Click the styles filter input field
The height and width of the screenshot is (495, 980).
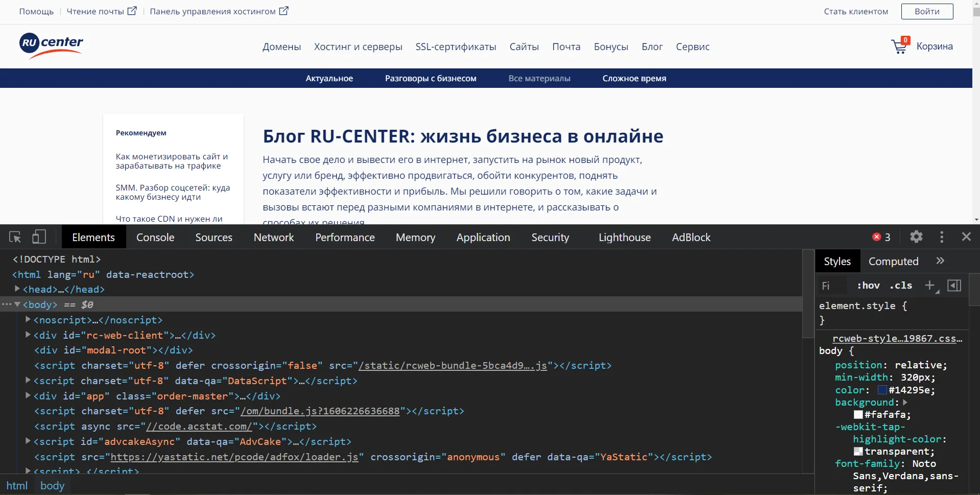[x=833, y=286]
